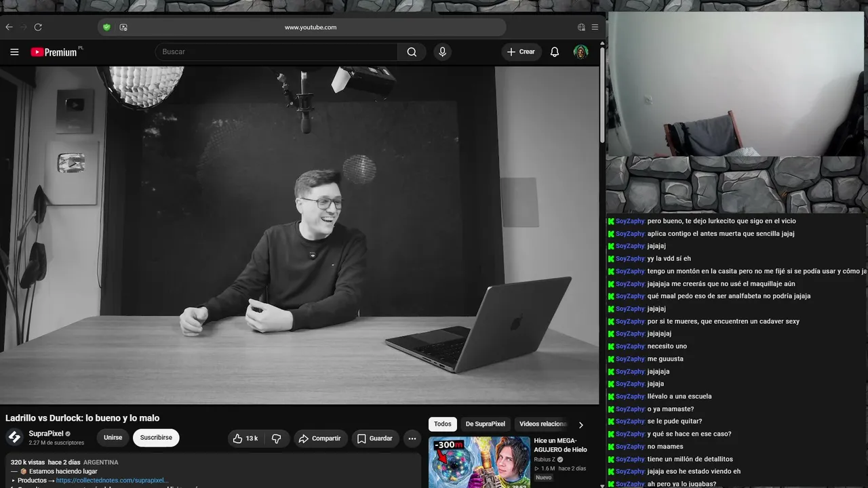
Task: Go to YouTube Premium home logo
Action: pos(54,52)
